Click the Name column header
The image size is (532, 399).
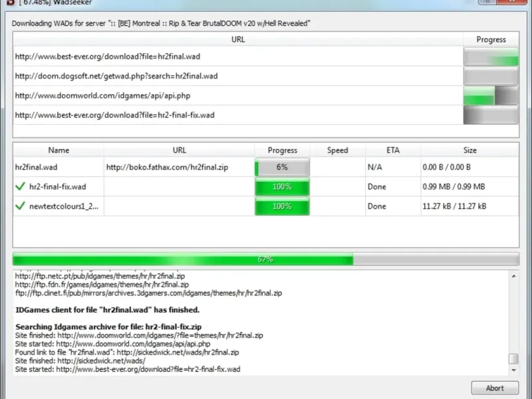tap(59, 150)
